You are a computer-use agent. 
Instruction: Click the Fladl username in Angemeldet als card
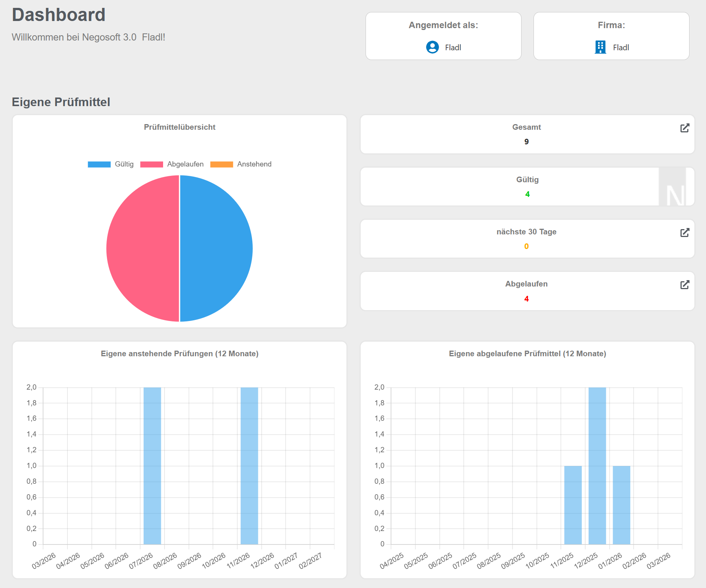click(453, 48)
